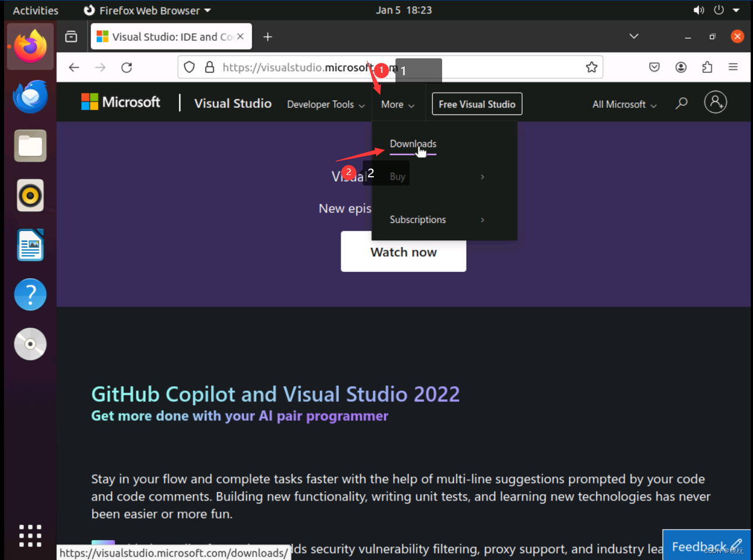Click the extensions puzzle-piece icon
The image size is (753, 560).
(x=707, y=67)
